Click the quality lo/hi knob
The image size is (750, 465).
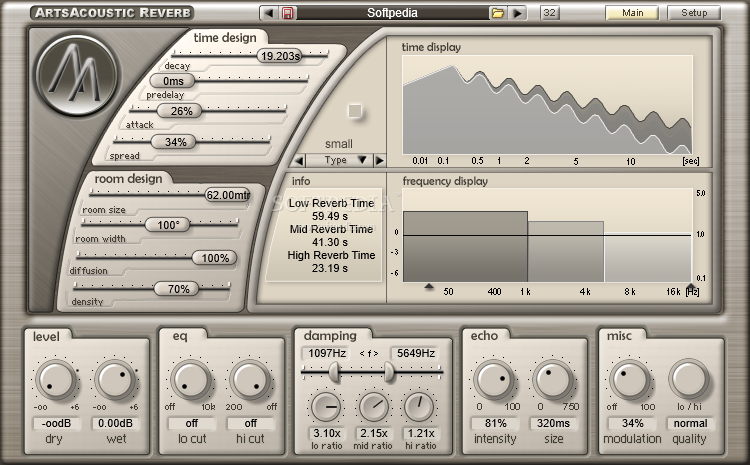tap(689, 380)
